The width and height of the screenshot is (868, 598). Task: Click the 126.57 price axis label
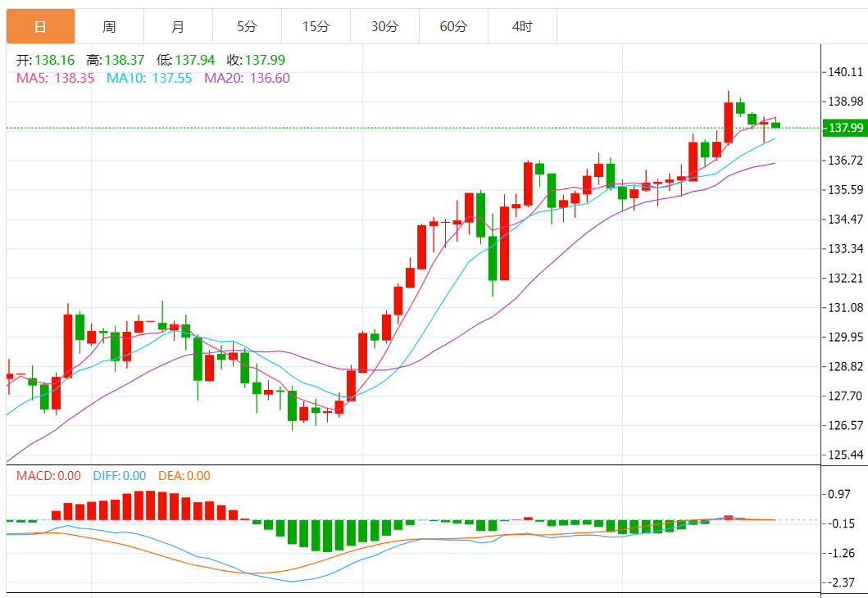coord(845,425)
